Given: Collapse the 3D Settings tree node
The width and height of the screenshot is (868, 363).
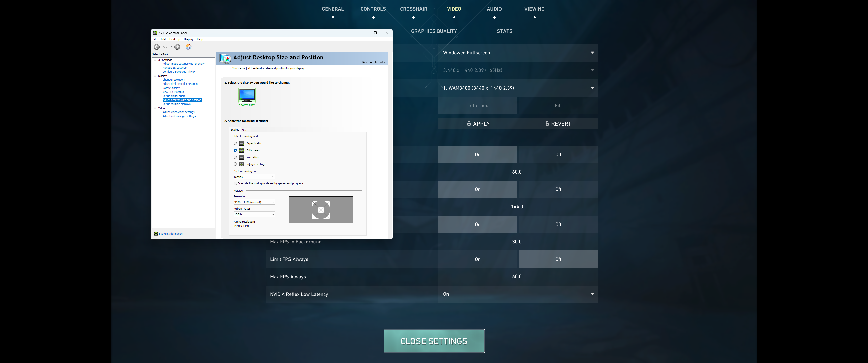Looking at the screenshot, I should [155, 60].
